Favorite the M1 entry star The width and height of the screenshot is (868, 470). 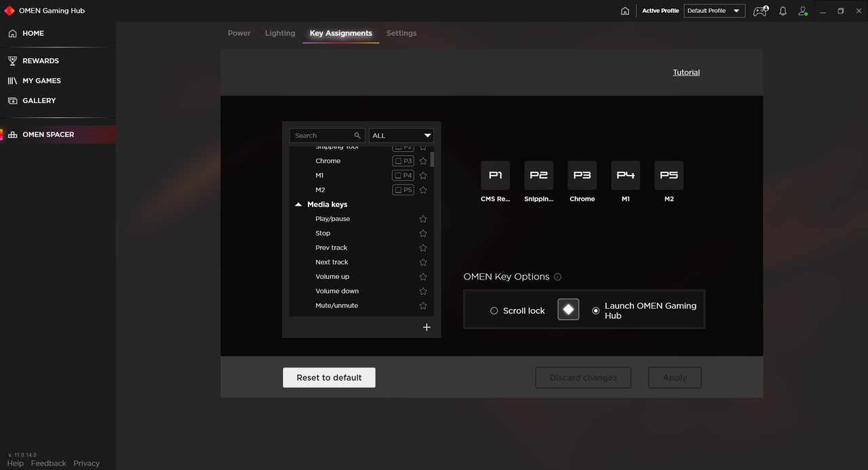[423, 176]
